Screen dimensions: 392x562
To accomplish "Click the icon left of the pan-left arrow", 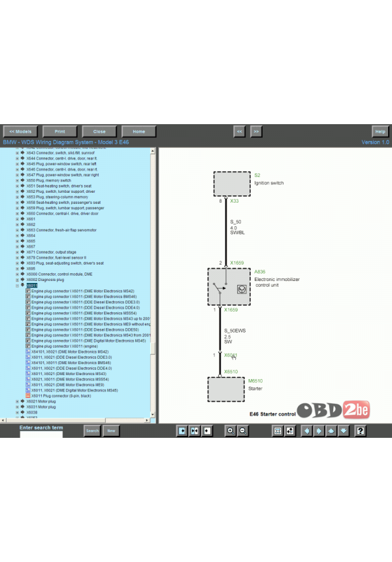I will (290, 431).
